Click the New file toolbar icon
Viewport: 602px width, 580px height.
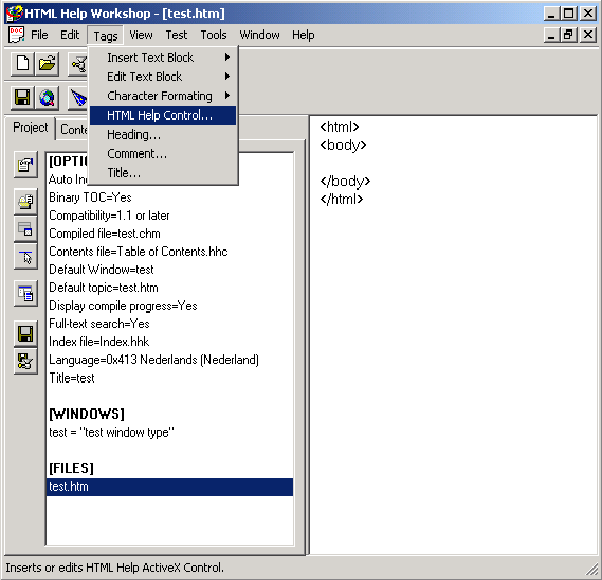point(24,65)
